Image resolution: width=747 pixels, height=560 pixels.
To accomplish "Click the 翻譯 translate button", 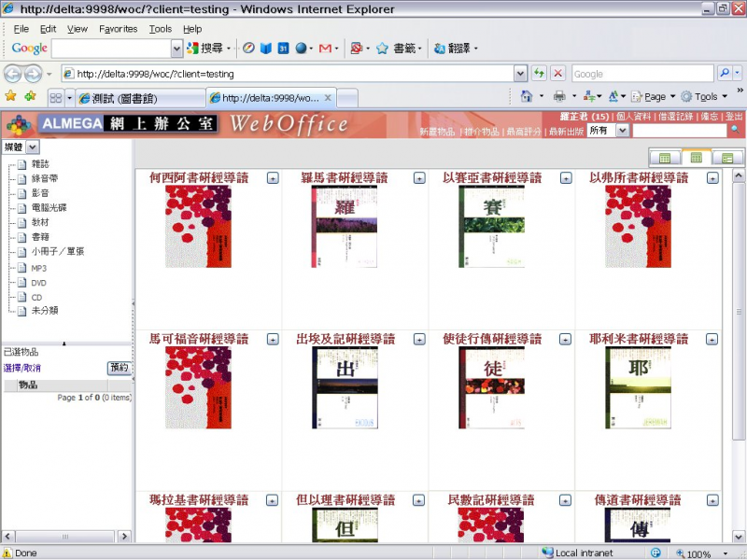I will tap(455, 49).
